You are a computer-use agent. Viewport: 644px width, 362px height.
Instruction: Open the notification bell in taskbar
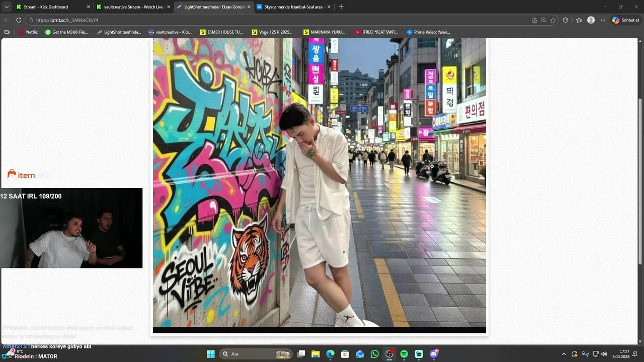coord(636,354)
